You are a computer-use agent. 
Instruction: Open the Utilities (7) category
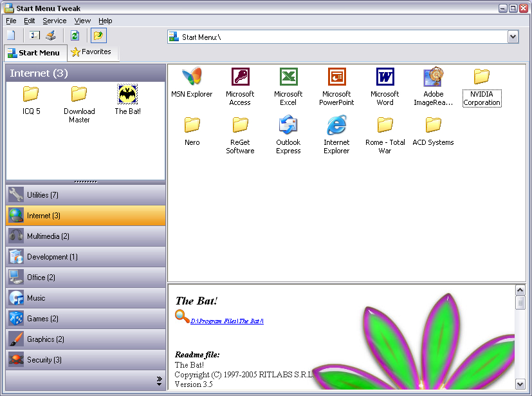pos(86,195)
